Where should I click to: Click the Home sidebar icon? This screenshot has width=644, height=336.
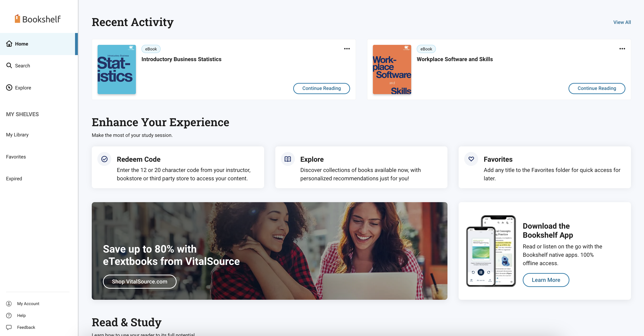[x=9, y=43]
